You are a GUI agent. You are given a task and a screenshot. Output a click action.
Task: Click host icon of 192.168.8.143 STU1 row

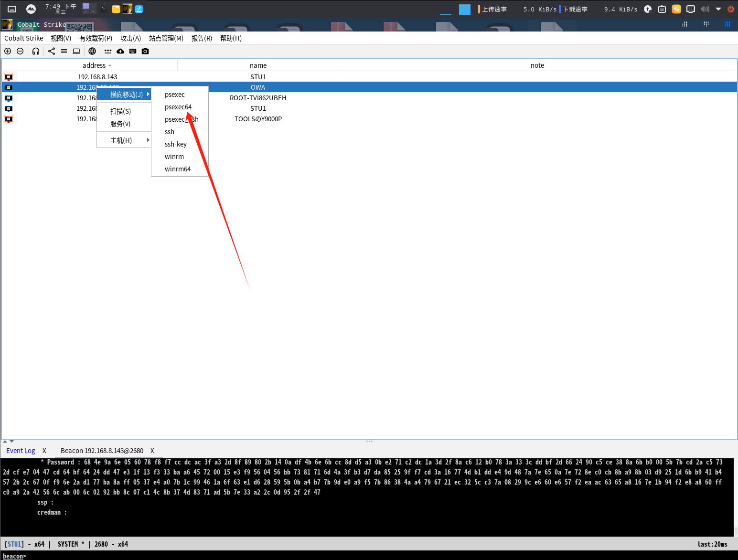click(x=9, y=77)
